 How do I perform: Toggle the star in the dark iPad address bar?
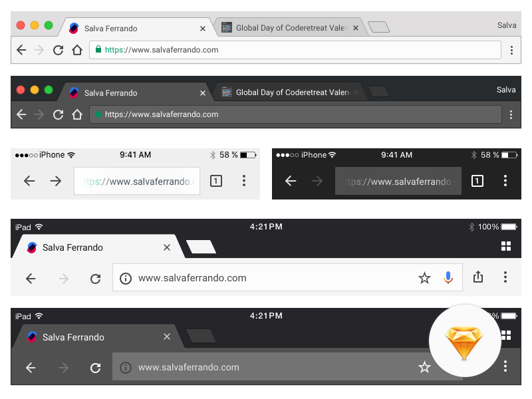(x=425, y=367)
